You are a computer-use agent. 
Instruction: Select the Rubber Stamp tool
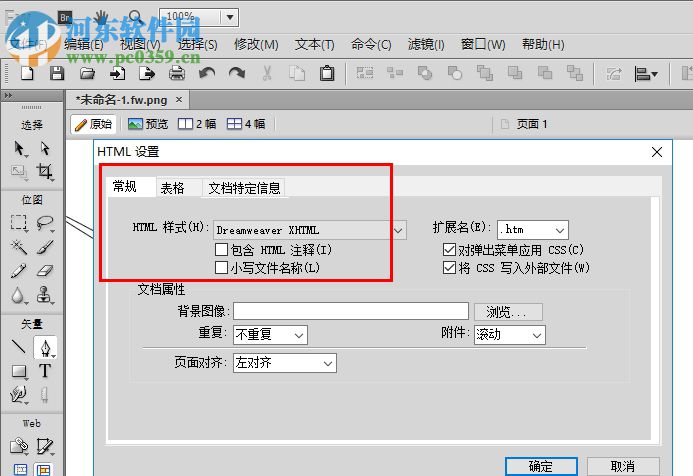(44, 295)
